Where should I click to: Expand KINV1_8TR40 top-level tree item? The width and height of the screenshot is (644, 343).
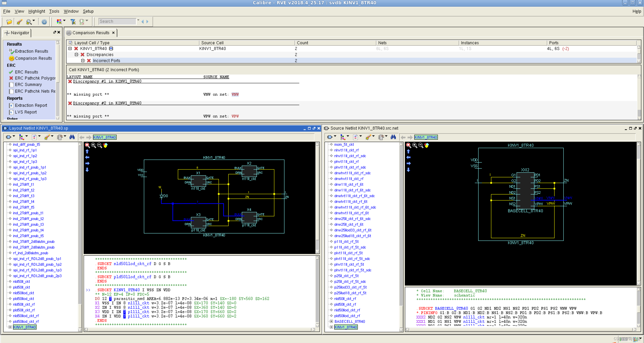coord(70,49)
